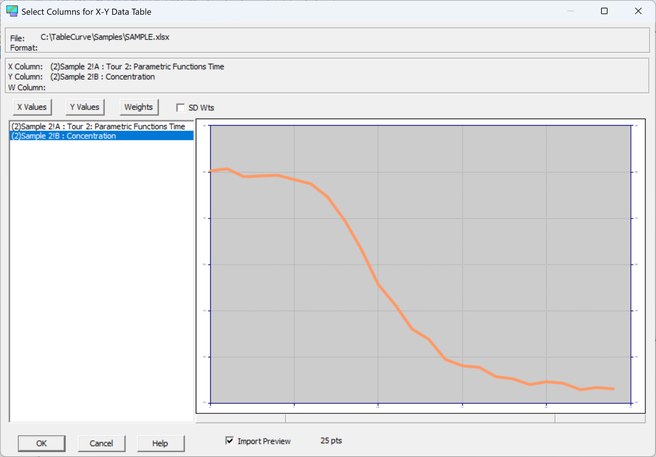Image resolution: width=656 pixels, height=457 pixels.
Task: Click the blank area of the column list
Action: [x=102, y=280]
